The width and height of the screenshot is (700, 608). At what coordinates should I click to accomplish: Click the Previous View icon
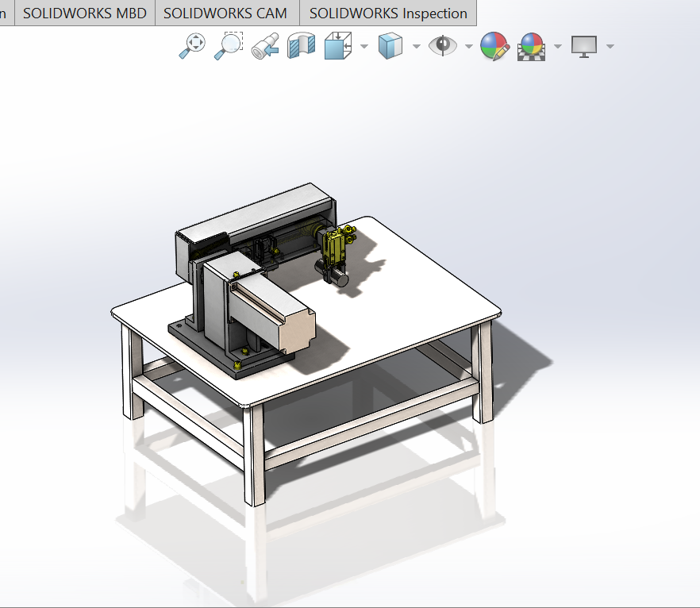(x=265, y=46)
